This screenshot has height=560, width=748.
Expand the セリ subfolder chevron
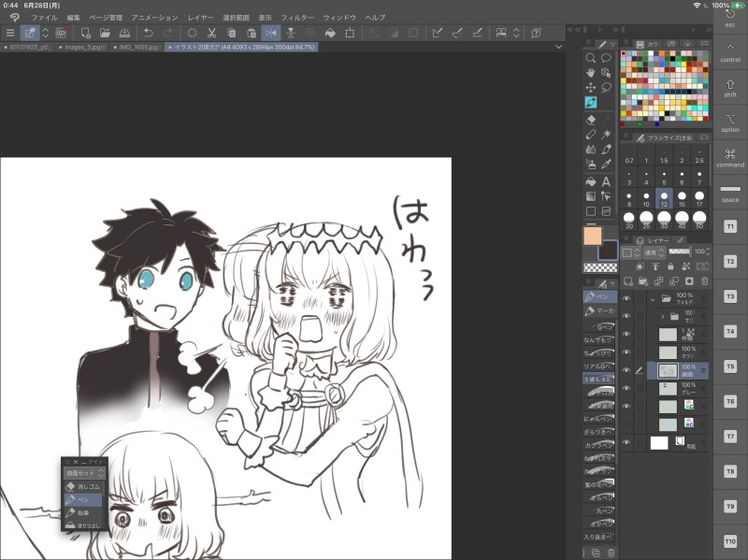[x=663, y=316]
